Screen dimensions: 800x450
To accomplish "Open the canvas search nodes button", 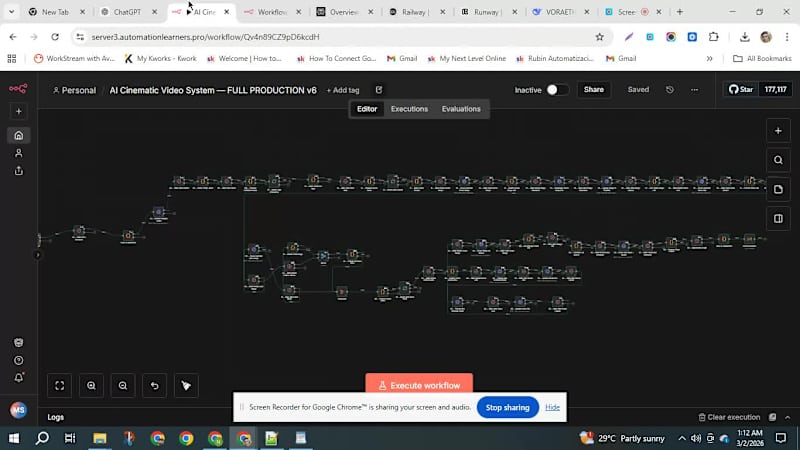I will tap(778, 160).
